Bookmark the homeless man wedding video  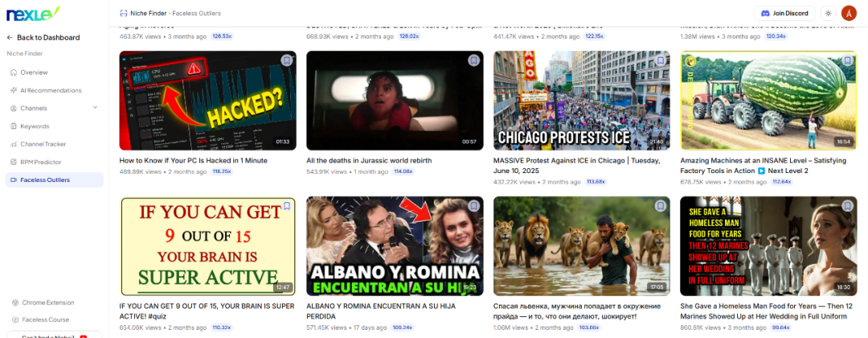coord(847,206)
